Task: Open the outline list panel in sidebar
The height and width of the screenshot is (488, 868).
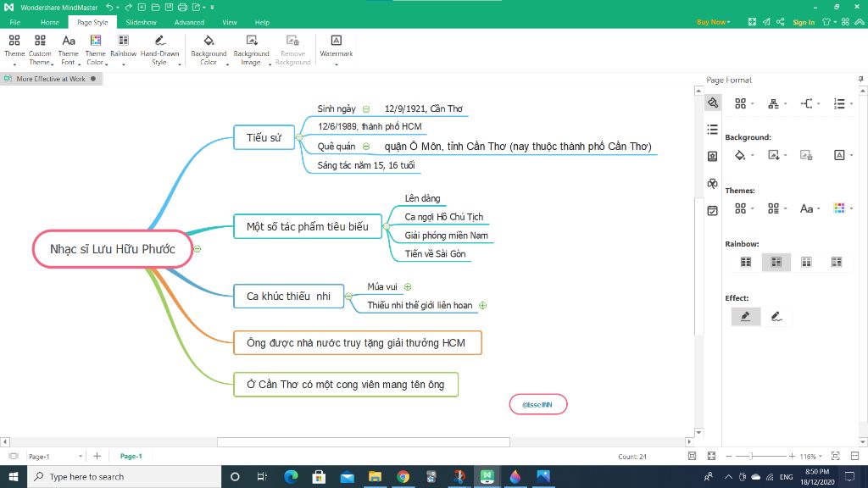Action: click(x=712, y=130)
